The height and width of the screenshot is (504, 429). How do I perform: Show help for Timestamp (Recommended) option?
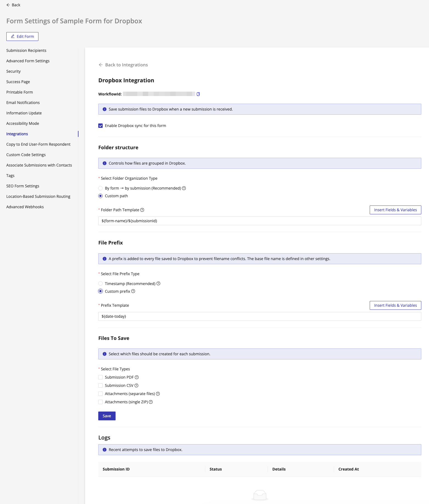pyautogui.click(x=158, y=284)
